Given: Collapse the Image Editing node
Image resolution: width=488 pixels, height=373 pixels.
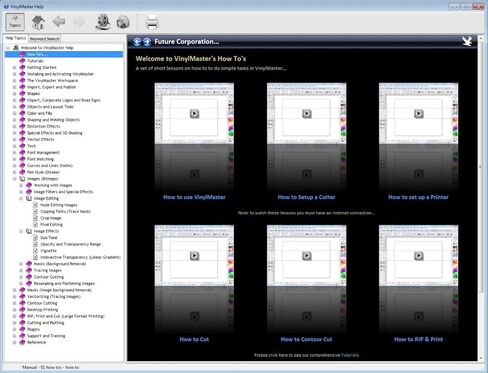Looking at the screenshot, I should (21, 198).
